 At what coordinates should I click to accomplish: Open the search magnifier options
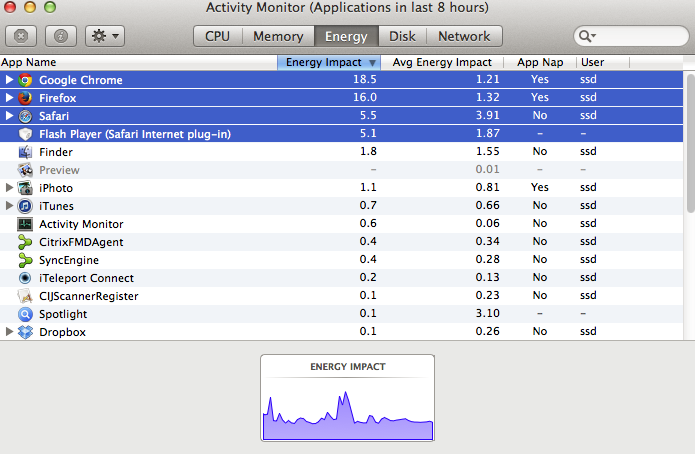pyautogui.click(x=587, y=36)
